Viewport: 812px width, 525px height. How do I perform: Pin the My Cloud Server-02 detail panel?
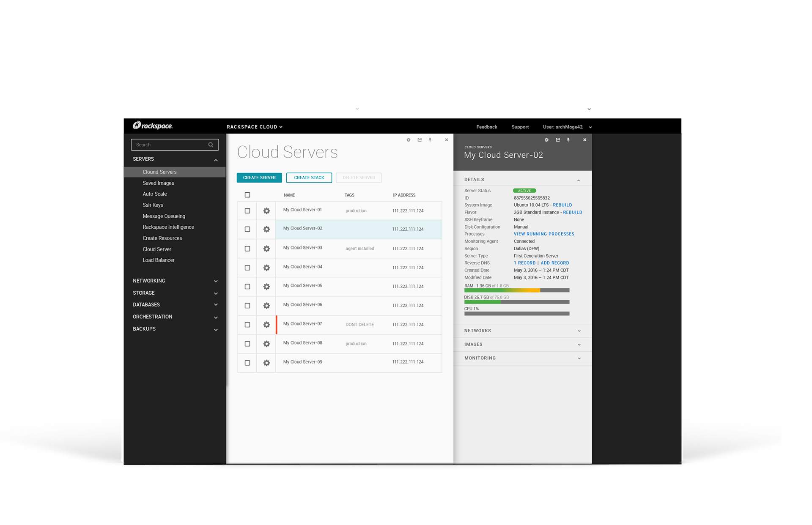point(568,140)
